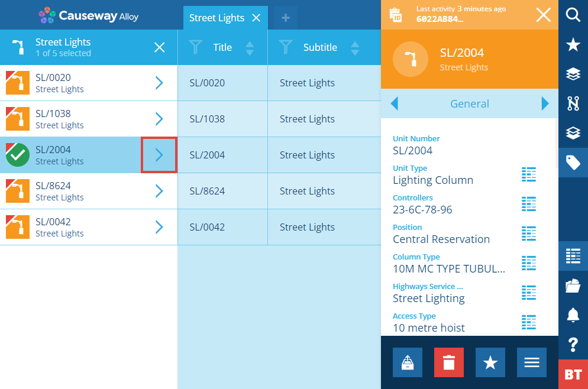588x389 pixels.
Task: Open the help question mark icon
Action: (x=573, y=345)
